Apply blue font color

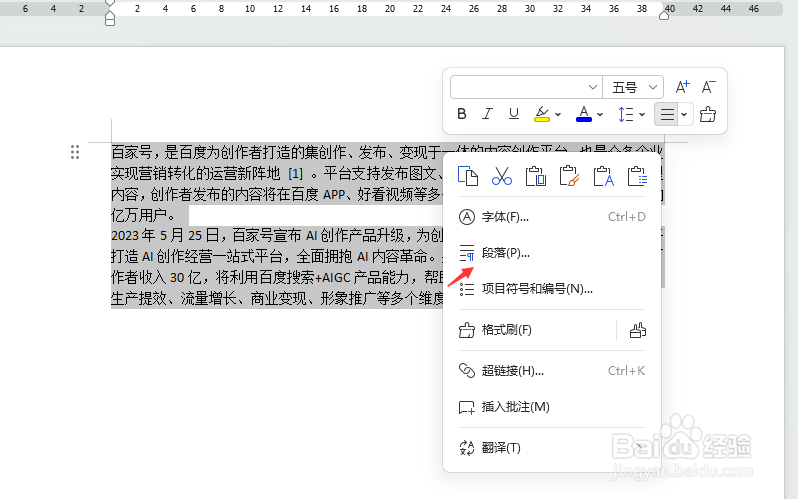[x=584, y=114]
